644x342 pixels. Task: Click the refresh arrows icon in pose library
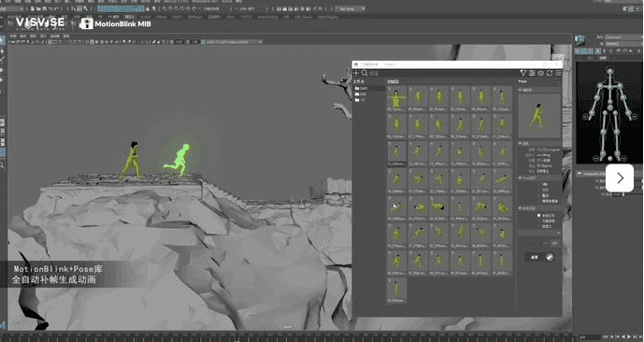coord(550,73)
